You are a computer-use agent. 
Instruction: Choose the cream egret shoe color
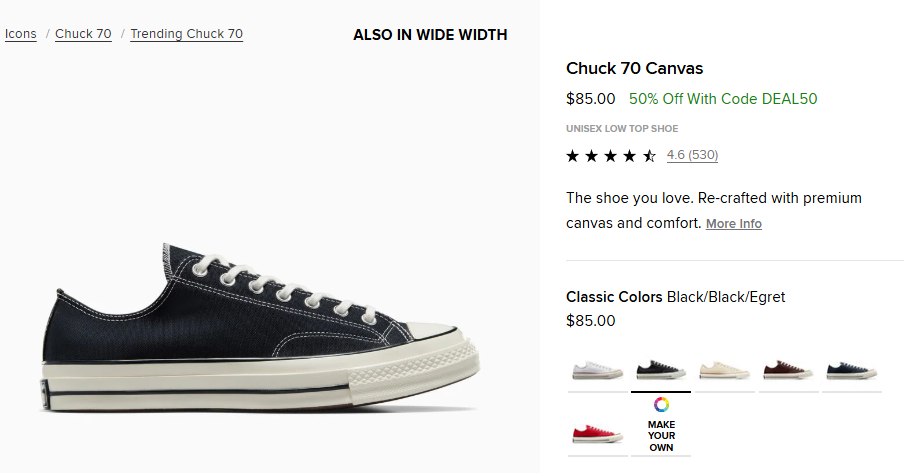[724, 371]
